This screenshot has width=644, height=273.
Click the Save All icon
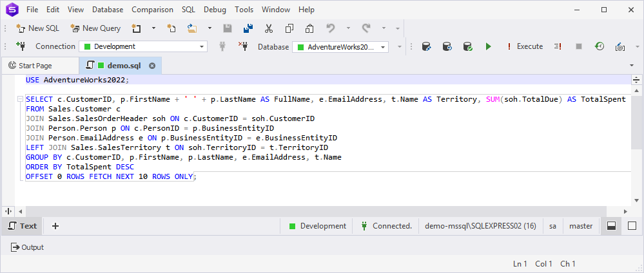click(248, 28)
